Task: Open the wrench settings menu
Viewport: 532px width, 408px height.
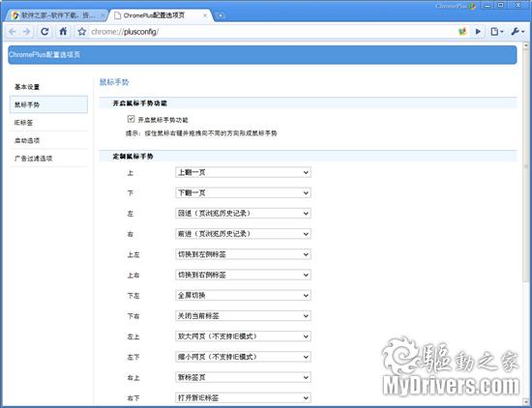Action: [517, 32]
